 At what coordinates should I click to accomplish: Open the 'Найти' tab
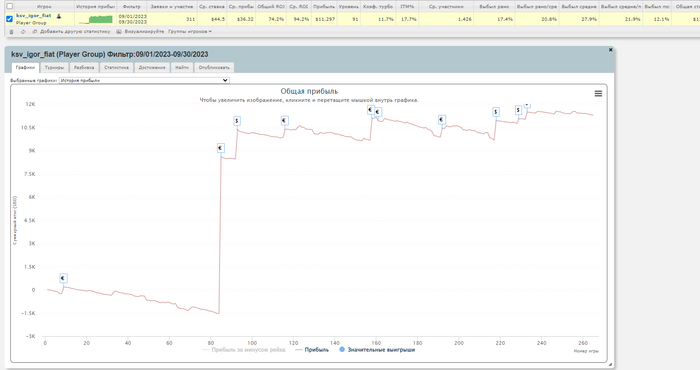point(182,67)
